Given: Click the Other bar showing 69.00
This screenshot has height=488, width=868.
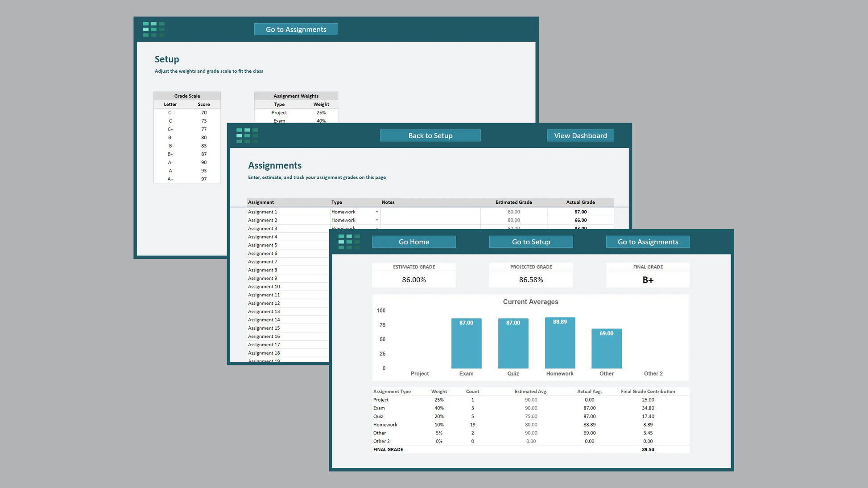Looking at the screenshot, I should [606, 350].
